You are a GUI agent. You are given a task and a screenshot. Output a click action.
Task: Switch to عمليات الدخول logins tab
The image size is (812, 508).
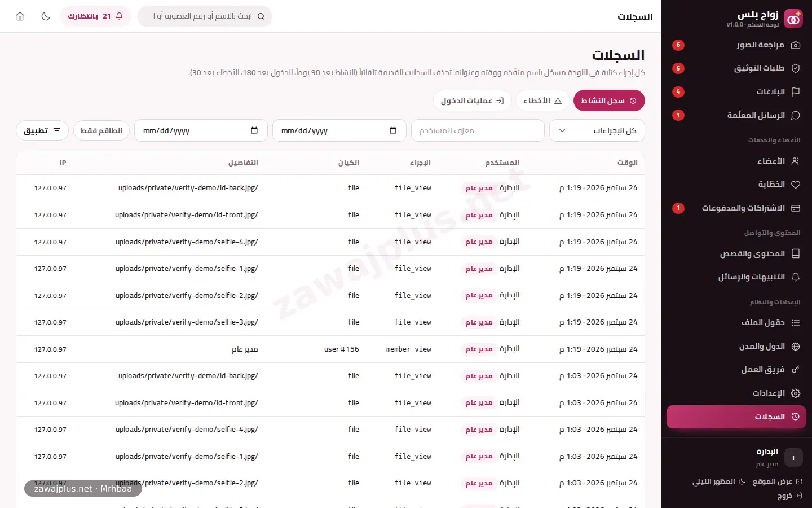coord(473,100)
